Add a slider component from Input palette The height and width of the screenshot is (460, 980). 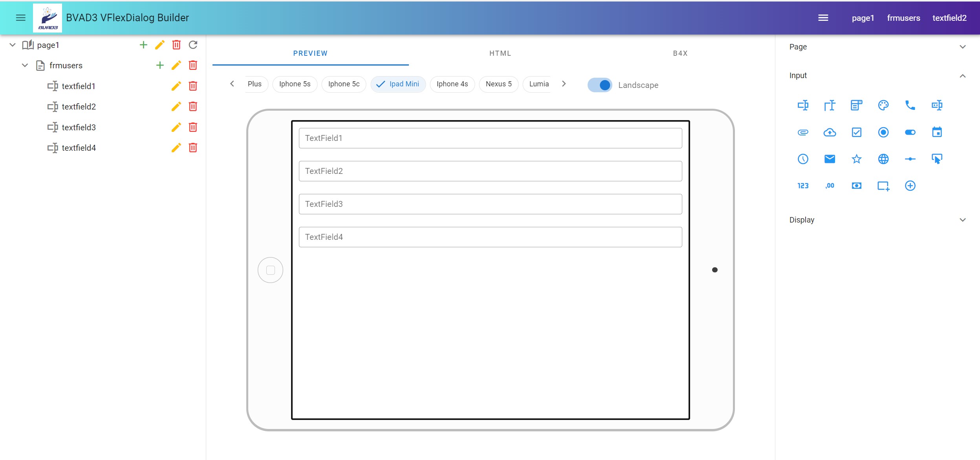pyautogui.click(x=910, y=159)
